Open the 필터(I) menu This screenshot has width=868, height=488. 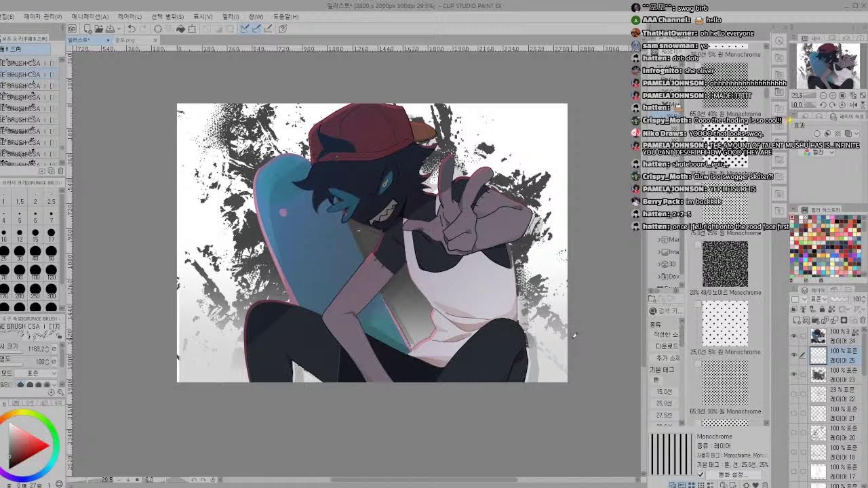231,16
